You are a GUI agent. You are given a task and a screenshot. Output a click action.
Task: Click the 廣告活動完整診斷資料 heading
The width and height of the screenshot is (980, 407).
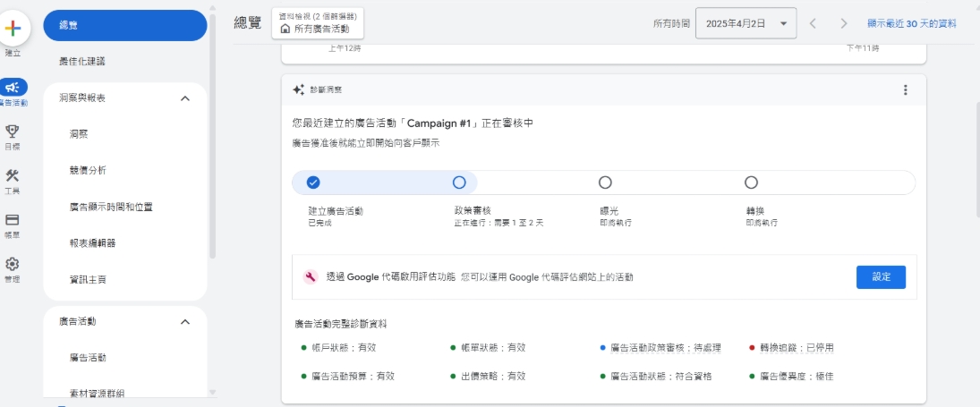pyautogui.click(x=341, y=324)
